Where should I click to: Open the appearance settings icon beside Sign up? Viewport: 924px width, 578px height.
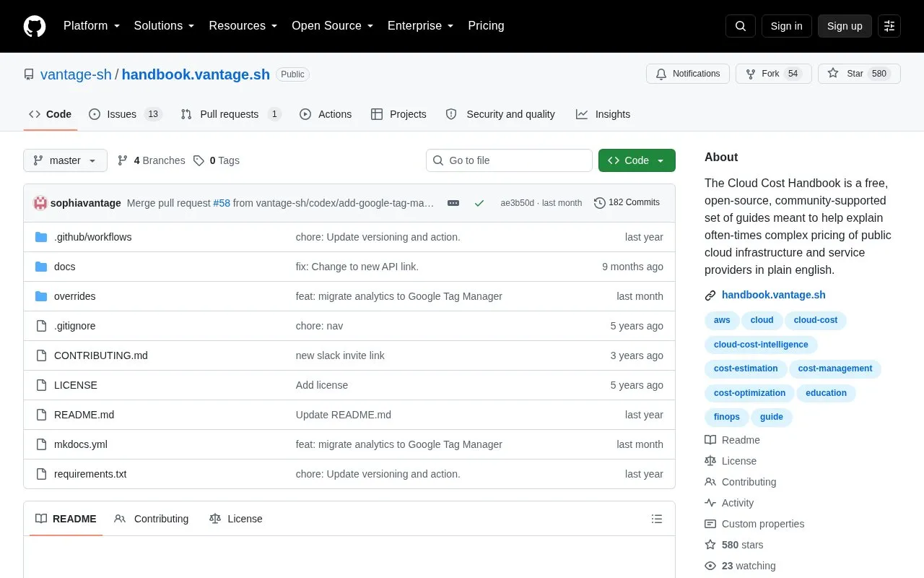pyautogui.click(x=889, y=26)
